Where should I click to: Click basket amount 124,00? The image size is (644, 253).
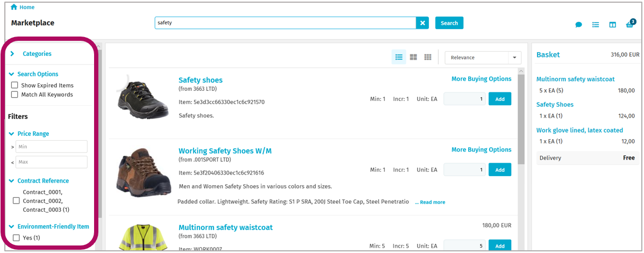click(x=626, y=116)
